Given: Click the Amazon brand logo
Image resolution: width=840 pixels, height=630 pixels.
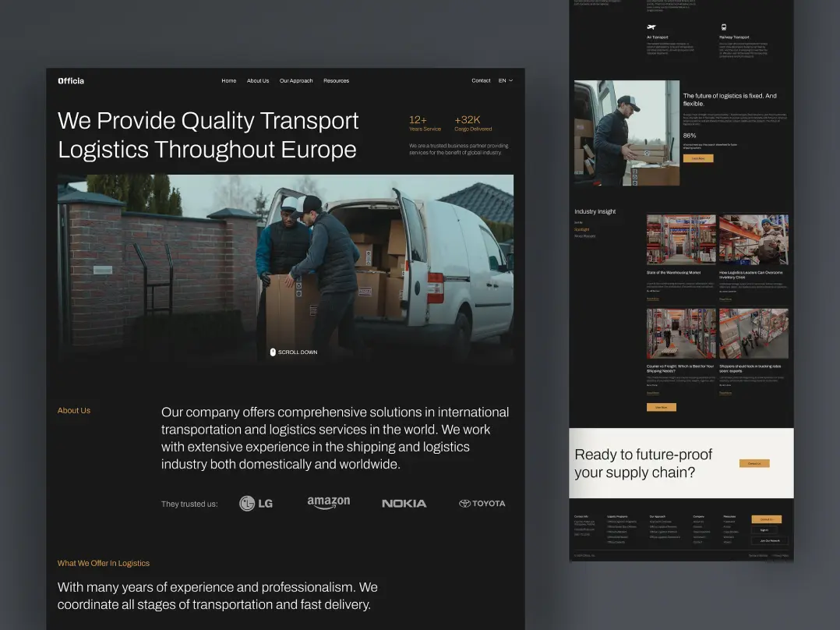Looking at the screenshot, I should pyautogui.click(x=328, y=503).
